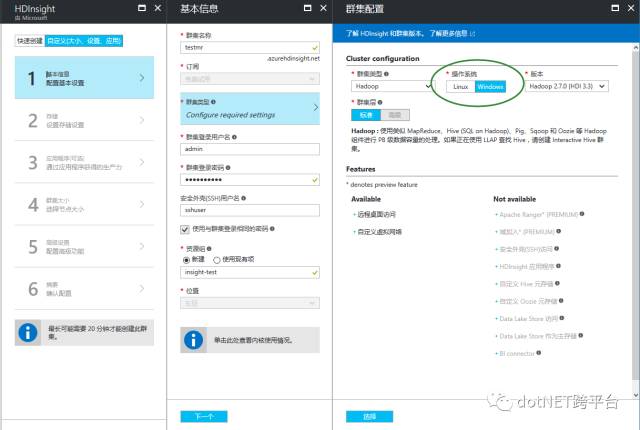This screenshot has width=640, height=430.
Task: Click info icon beside 群集类型 in 群集配置 blade
Action: (386, 74)
